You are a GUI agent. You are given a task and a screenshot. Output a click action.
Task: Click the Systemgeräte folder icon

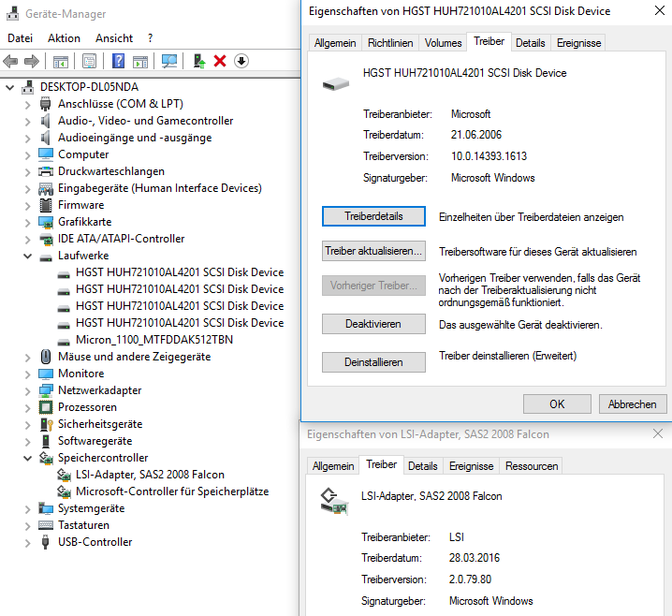(x=46, y=508)
